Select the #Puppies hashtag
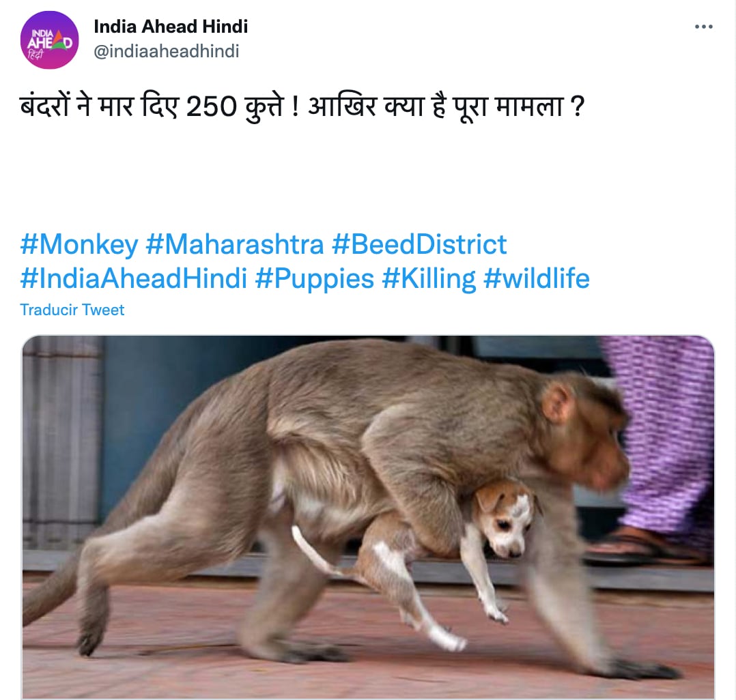Image resolution: width=736 pixels, height=700 pixels. click(315, 278)
